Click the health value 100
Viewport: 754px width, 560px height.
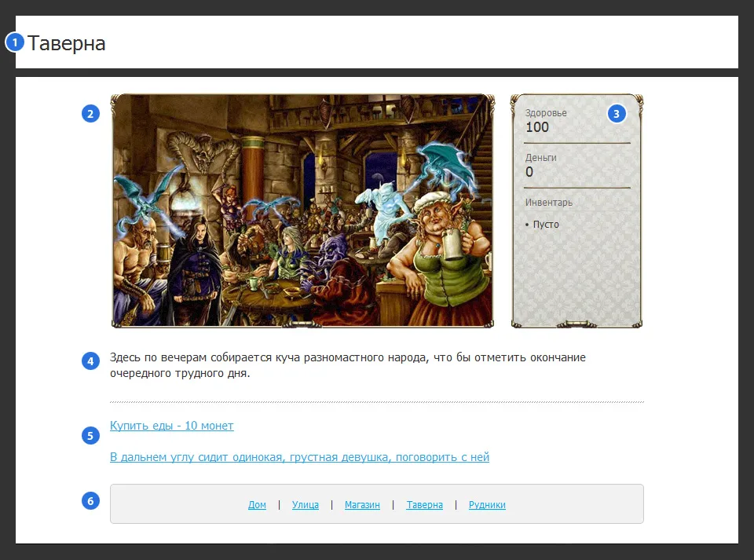pos(537,127)
